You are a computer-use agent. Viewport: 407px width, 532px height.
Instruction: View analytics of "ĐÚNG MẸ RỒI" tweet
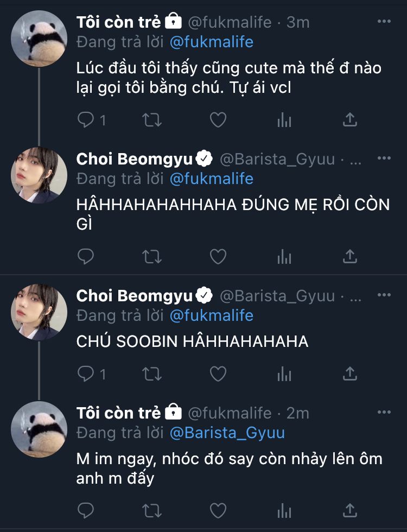tap(284, 256)
